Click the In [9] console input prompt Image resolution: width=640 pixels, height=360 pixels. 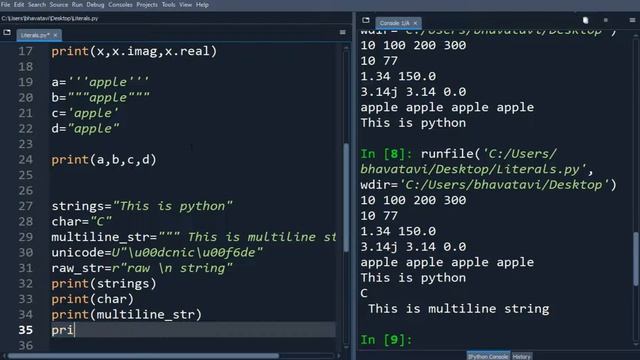click(x=386, y=340)
